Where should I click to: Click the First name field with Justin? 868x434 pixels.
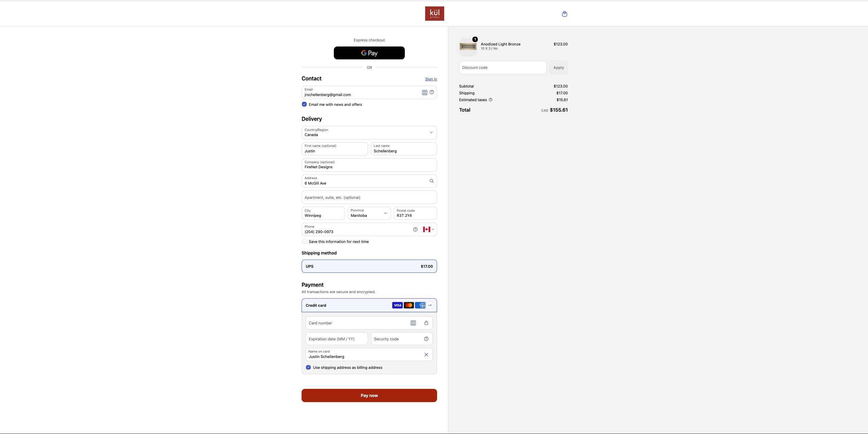[334, 149]
